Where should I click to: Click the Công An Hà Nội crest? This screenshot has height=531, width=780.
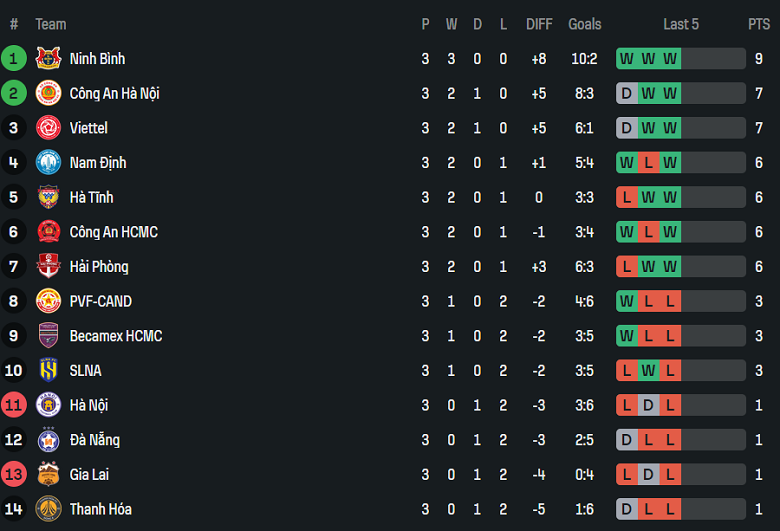point(48,93)
